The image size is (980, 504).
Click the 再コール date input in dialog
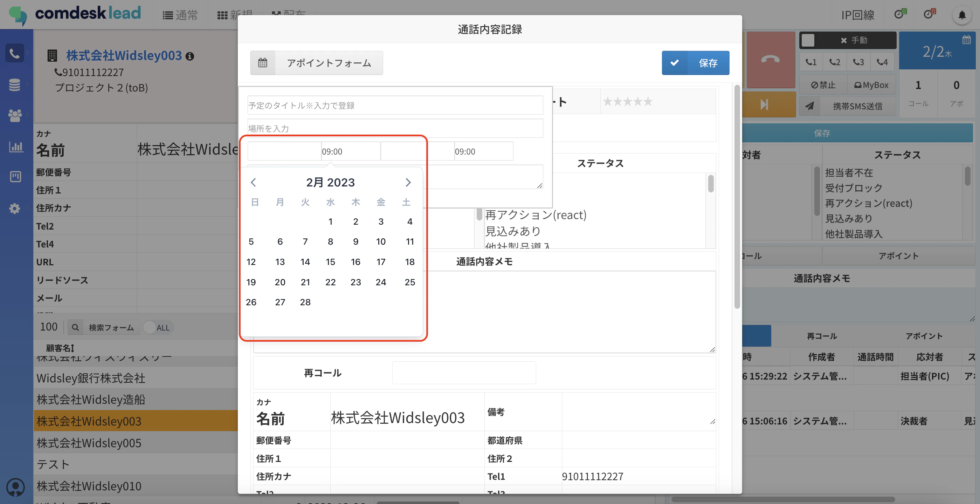(464, 373)
